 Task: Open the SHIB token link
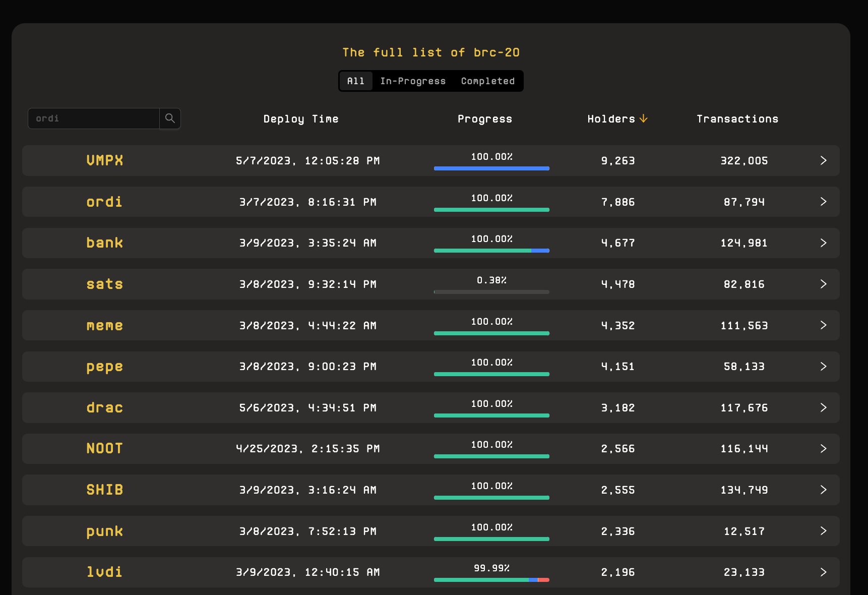[x=105, y=490]
